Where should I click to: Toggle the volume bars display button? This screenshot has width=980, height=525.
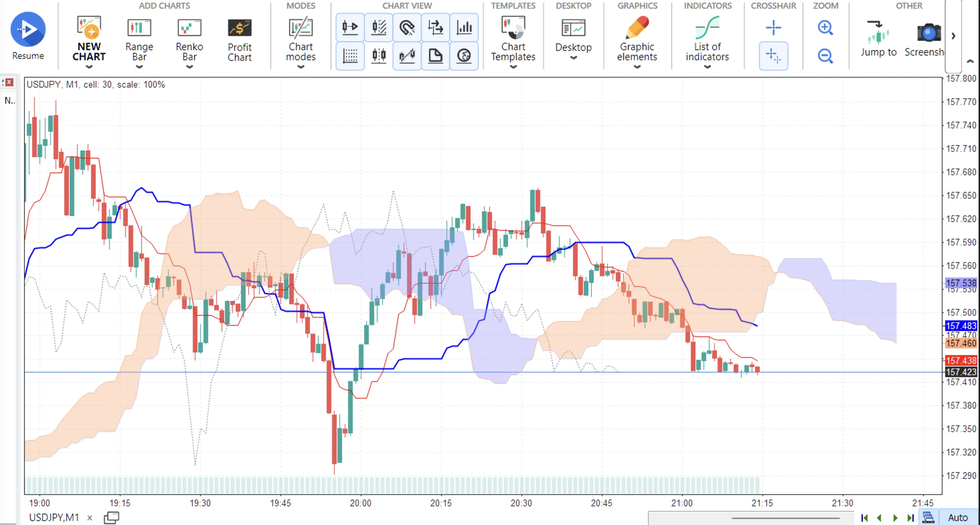[x=464, y=27]
